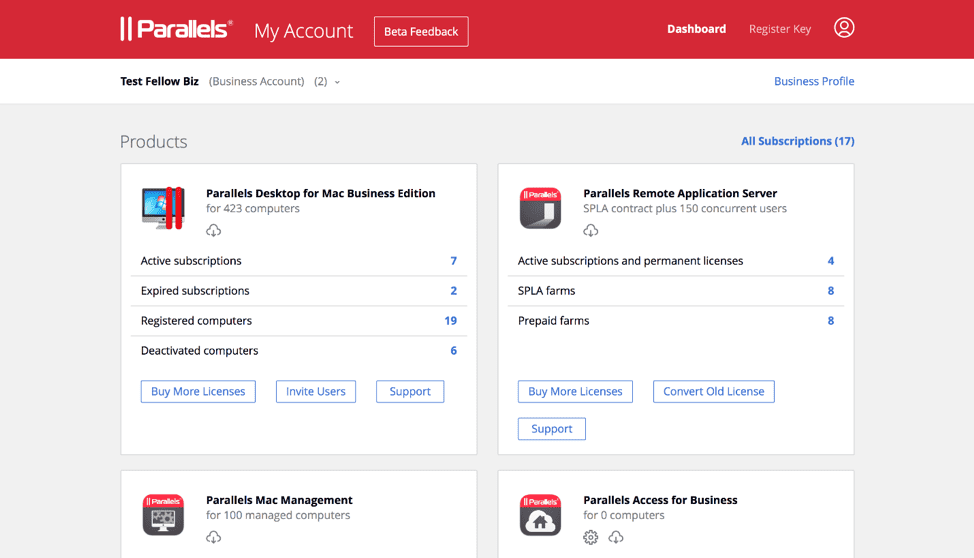Click Parallels Remote Application Server product icon
Image resolution: width=974 pixels, height=558 pixels.
(x=540, y=208)
